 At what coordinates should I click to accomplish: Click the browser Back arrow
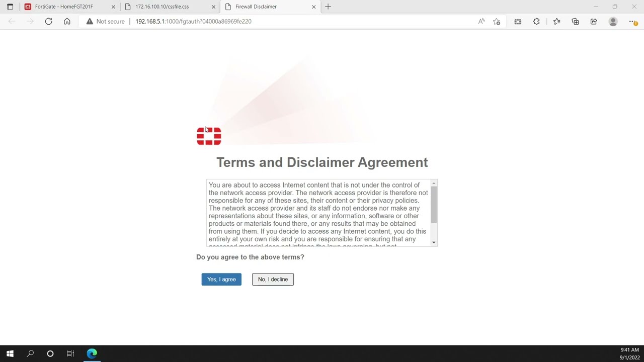point(12,21)
